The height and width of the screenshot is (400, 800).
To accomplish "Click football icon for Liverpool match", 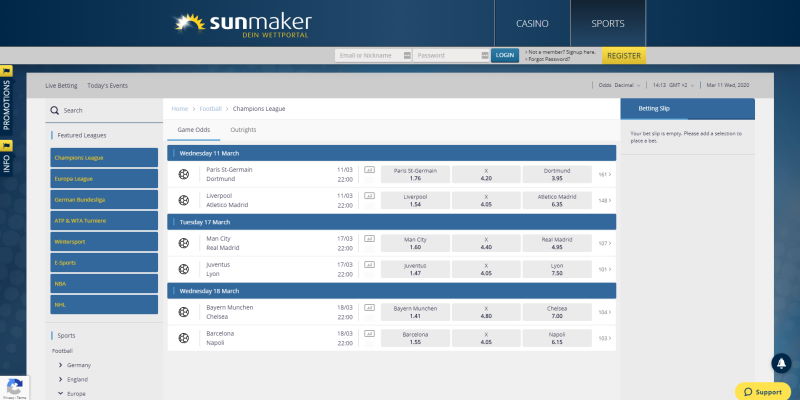I will [184, 201].
